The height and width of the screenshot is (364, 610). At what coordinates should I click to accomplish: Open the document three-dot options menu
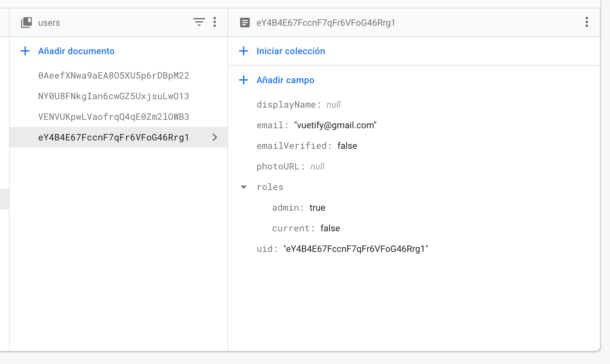pos(586,22)
